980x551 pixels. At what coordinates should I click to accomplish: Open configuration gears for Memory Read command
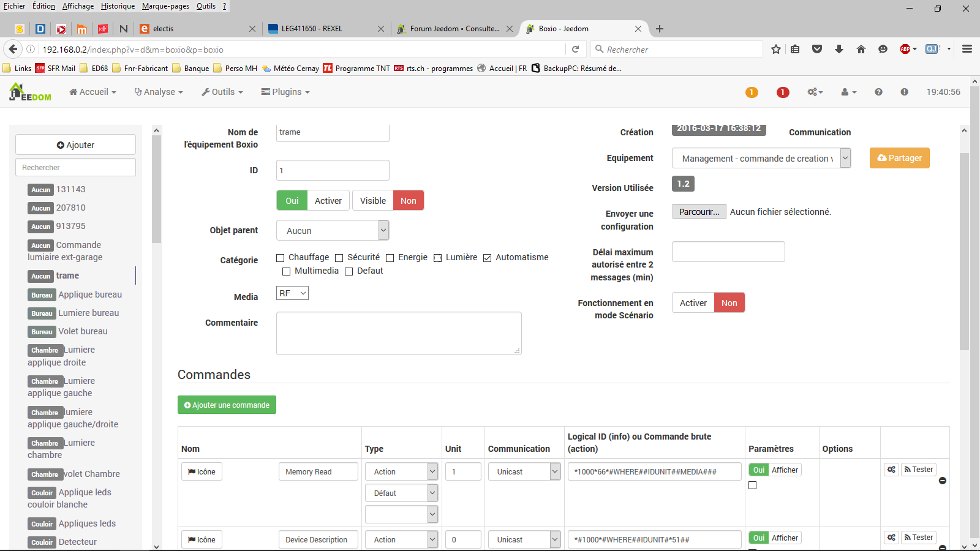(891, 470)
